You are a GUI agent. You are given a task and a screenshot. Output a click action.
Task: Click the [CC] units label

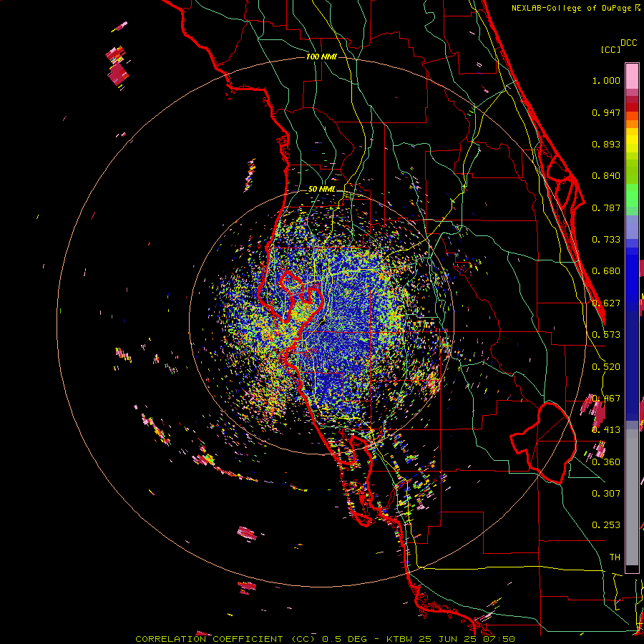pyautogui.click(x=610, y=49)
